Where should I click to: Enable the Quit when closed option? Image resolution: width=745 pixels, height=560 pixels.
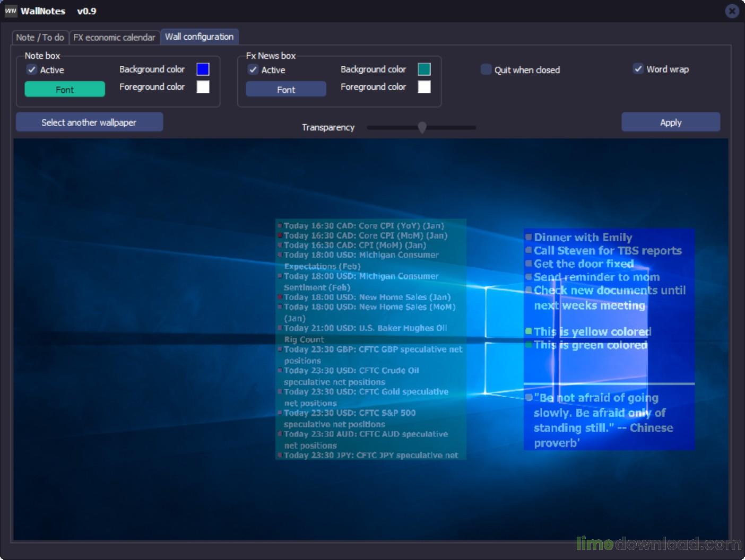[x=486, y=69]
